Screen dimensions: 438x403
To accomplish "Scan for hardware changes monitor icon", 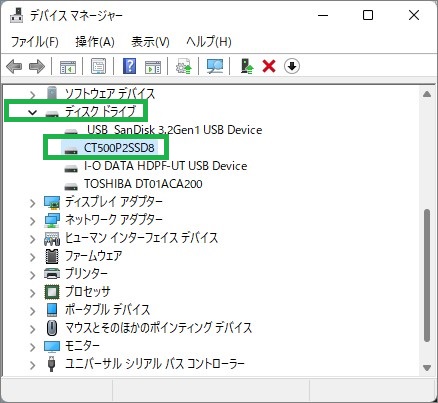I will pos(215,66).
